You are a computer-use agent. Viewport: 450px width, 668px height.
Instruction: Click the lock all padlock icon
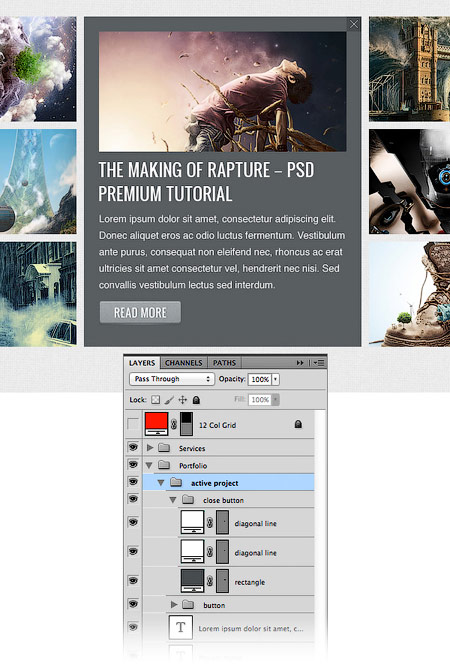click(196, 400)
